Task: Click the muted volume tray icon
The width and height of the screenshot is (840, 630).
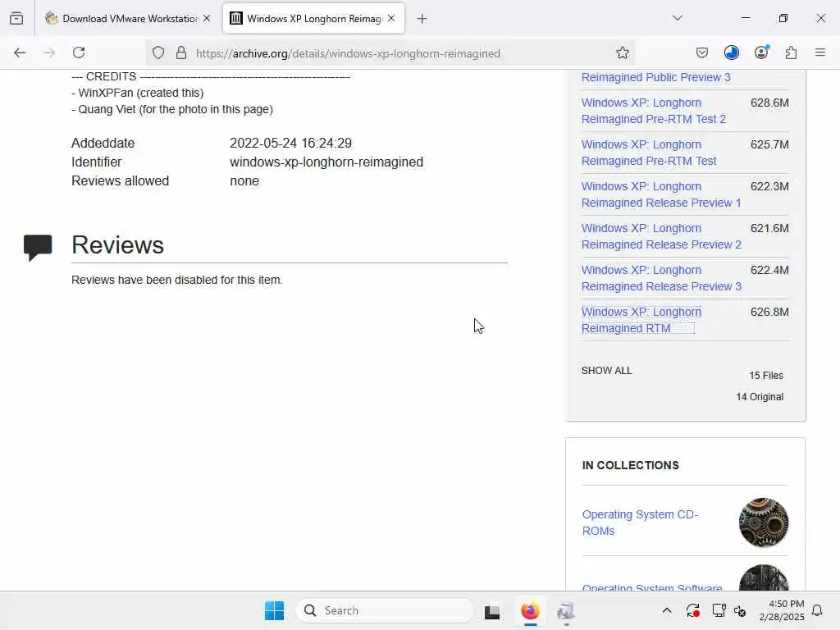Action: click(x=740, y=610)
